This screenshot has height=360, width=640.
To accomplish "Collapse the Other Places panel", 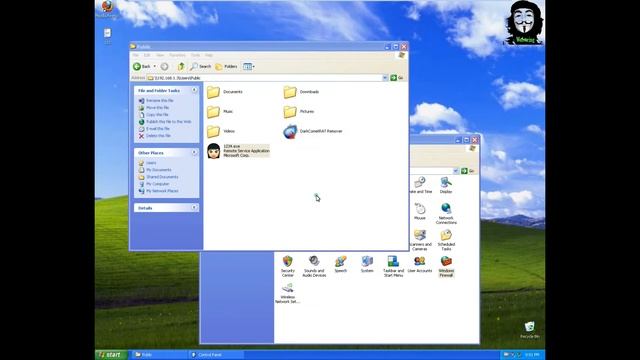I will 194,152.
